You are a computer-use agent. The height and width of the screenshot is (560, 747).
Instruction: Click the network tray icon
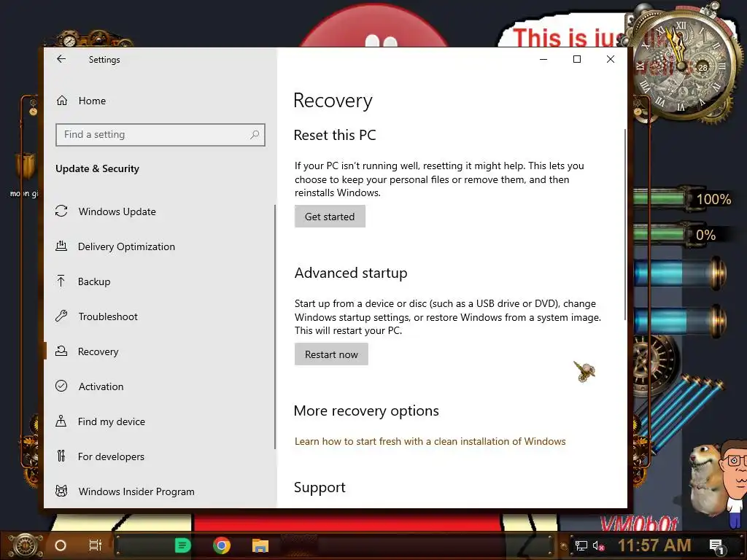tap(581, 545)
